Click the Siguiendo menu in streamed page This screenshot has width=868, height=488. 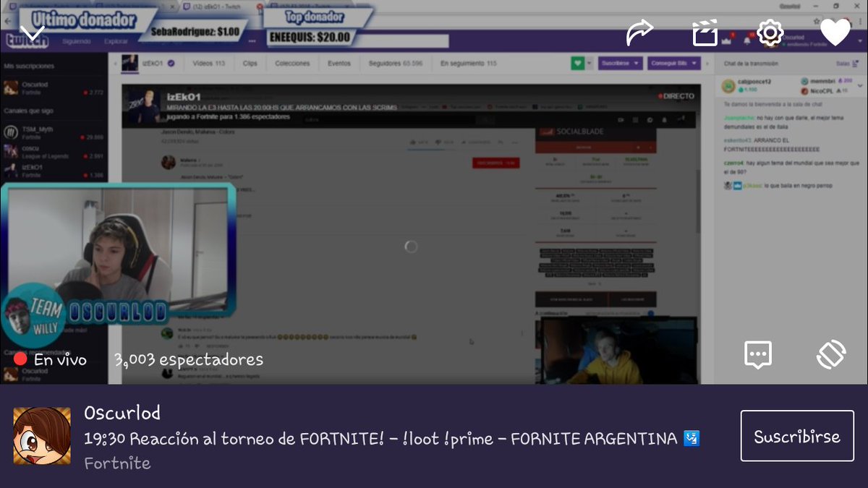click(x=76, y=41)
